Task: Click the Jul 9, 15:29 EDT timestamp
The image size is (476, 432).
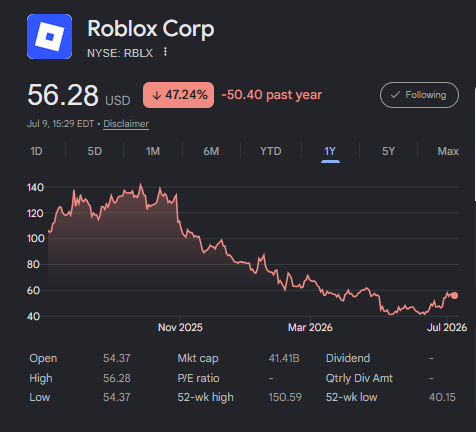Action: tap(61, 124)
